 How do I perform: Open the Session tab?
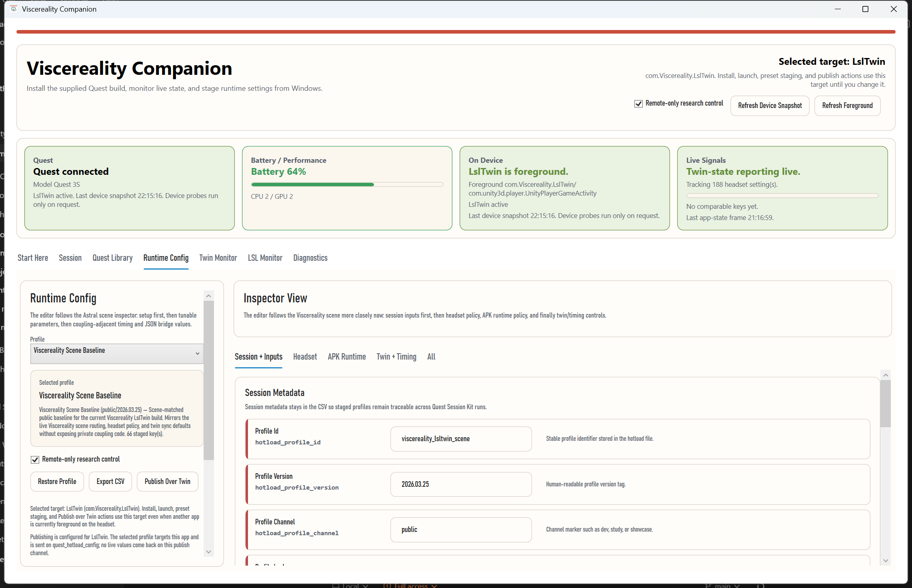(x=70, y=258)
